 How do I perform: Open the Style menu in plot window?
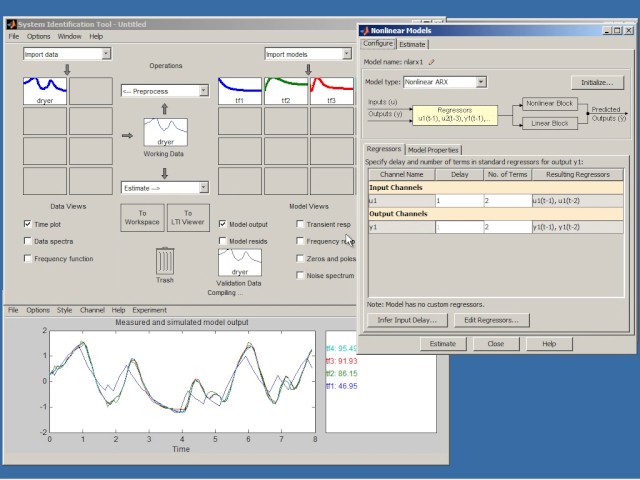pyautogui.click(x=64, y=310)
